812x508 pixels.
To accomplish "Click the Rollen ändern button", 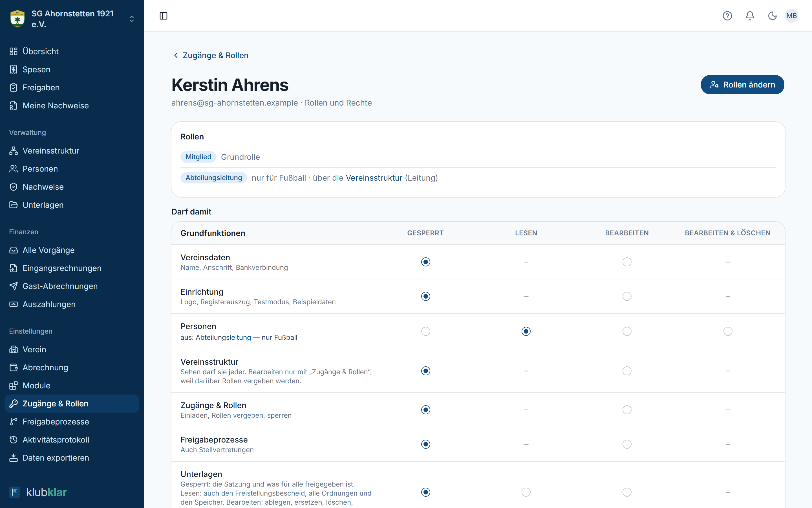I will click(x=742, y=85).
